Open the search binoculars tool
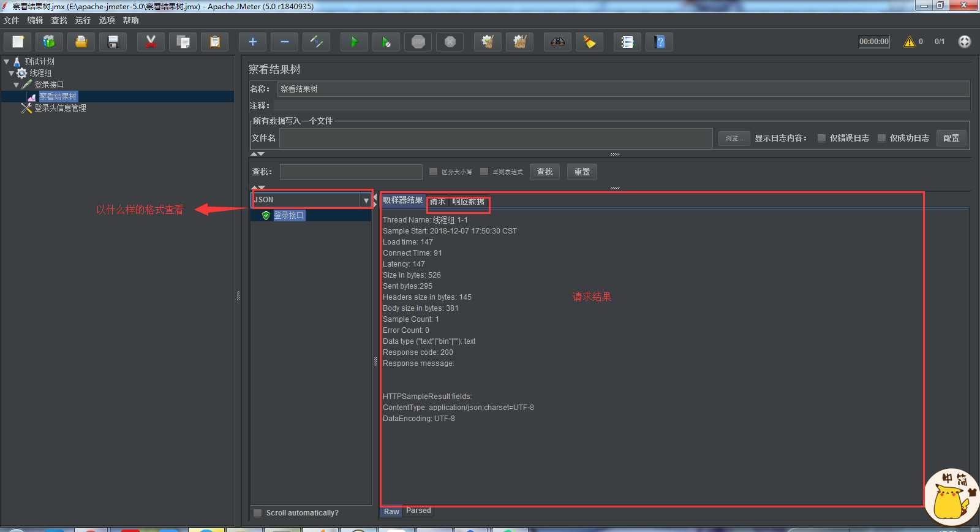This screenshot has height=532, width=980. pyautogui.click(x=558, y=42)
